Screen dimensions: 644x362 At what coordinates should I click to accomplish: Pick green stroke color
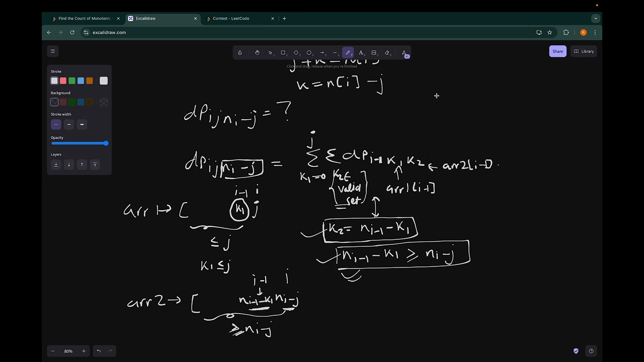click(72, 81)
